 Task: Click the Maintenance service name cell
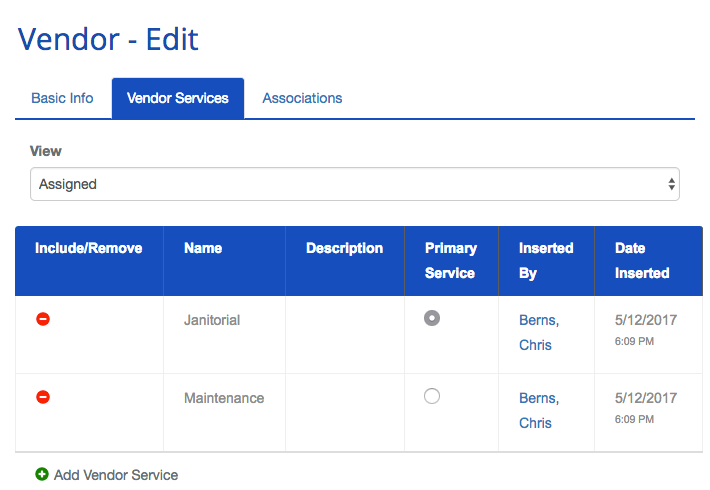(x=224, y=398)
